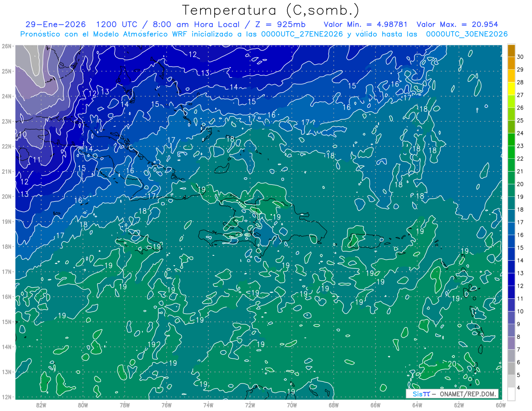Click the 26N latitude axis label
532x411 pixels.
coord(6,46)
